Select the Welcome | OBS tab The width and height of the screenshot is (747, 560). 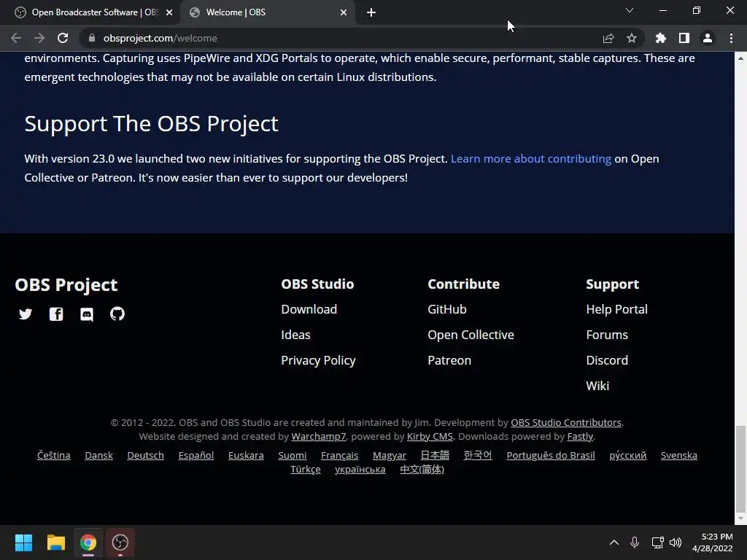click(267, 12)
